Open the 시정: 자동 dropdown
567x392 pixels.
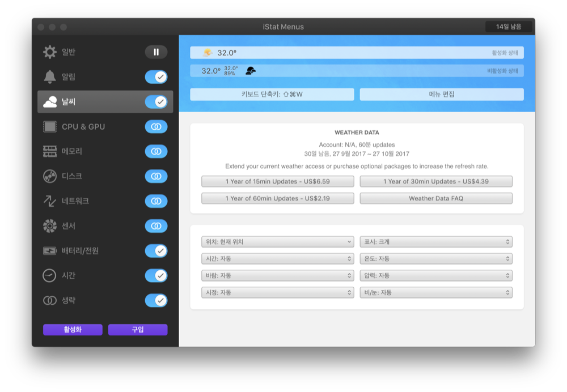pyautogui.click(x=278, y=292)
